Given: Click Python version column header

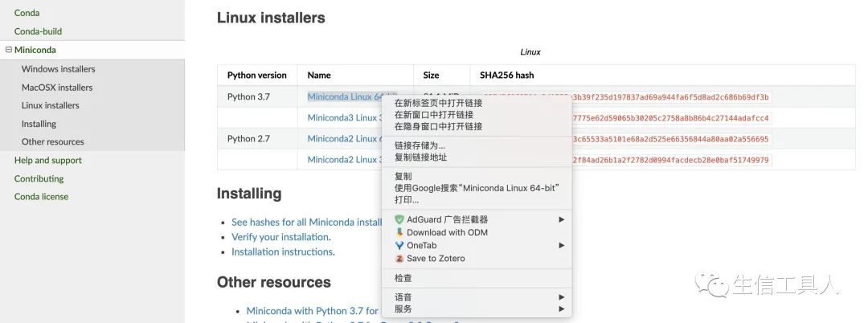Looking at the screenshot, I should [257, 76].
